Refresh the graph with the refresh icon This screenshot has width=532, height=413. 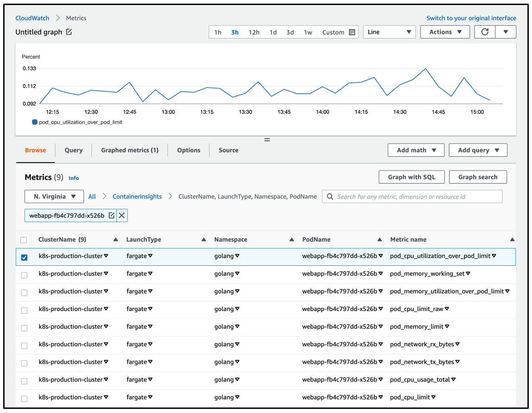coord(485,32)
